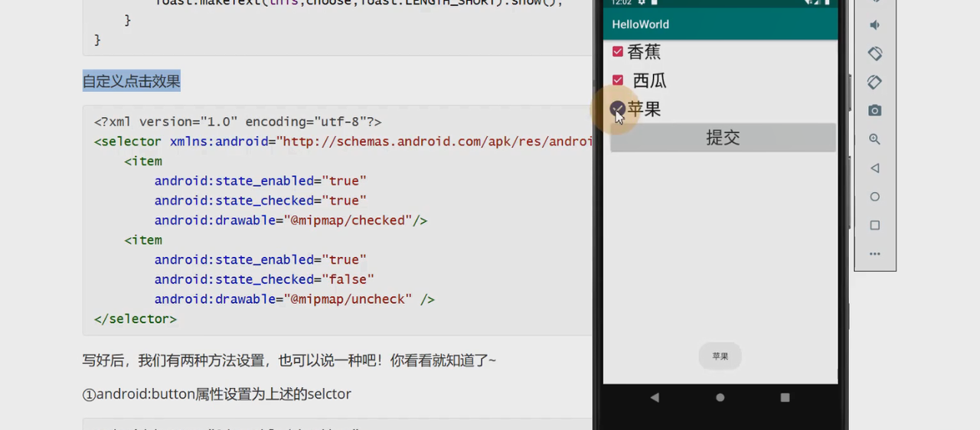Take an emulator screenshot with camera icon
The height and width of the screenshot is (430, 980).
click(x=874, y=111)
